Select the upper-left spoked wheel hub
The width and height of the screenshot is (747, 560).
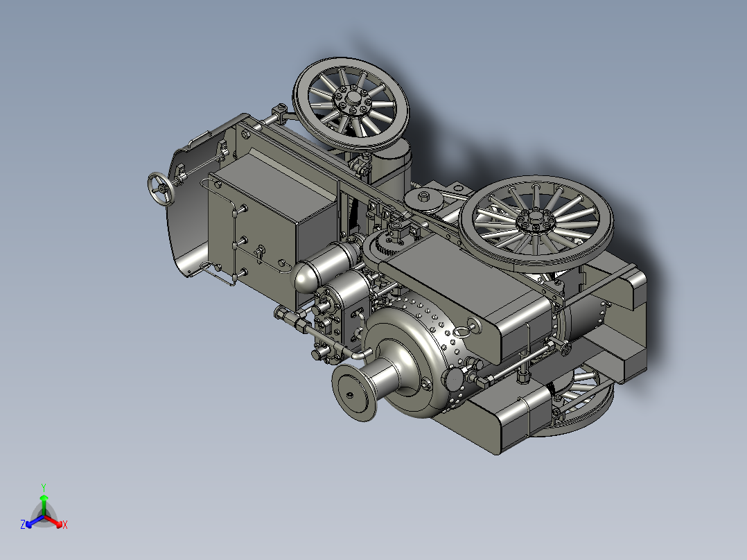tap(353, 100)
